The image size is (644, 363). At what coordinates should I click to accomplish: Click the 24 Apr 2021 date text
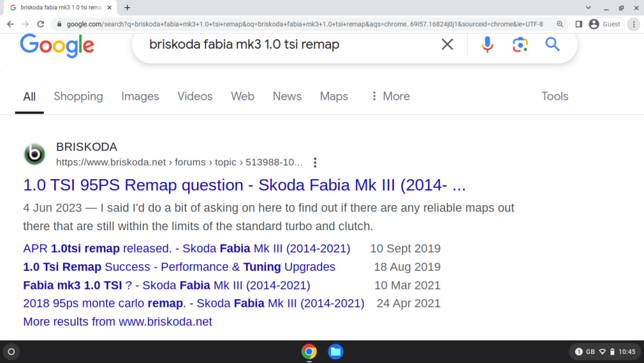[409, 304]
